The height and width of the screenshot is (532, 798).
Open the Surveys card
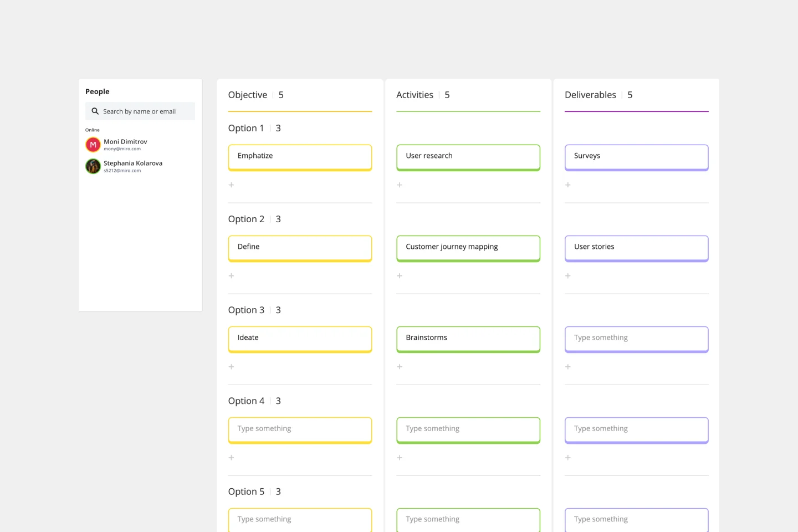pos(637,158)
